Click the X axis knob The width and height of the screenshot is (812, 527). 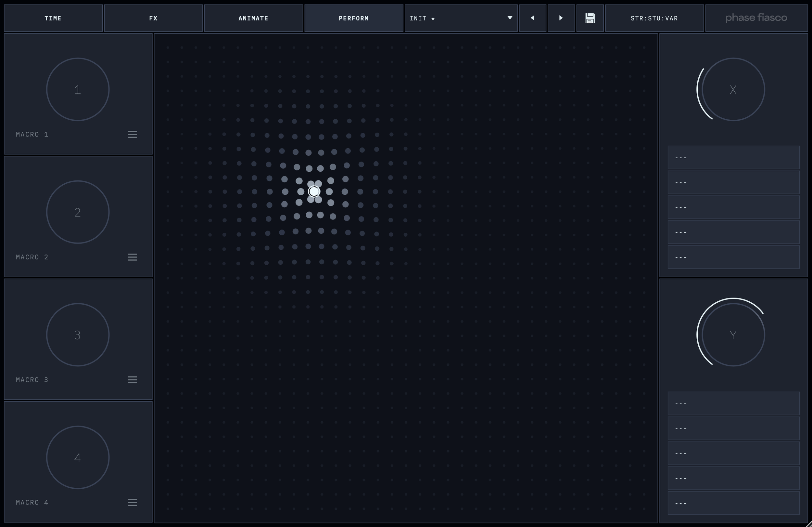[733, 89]
